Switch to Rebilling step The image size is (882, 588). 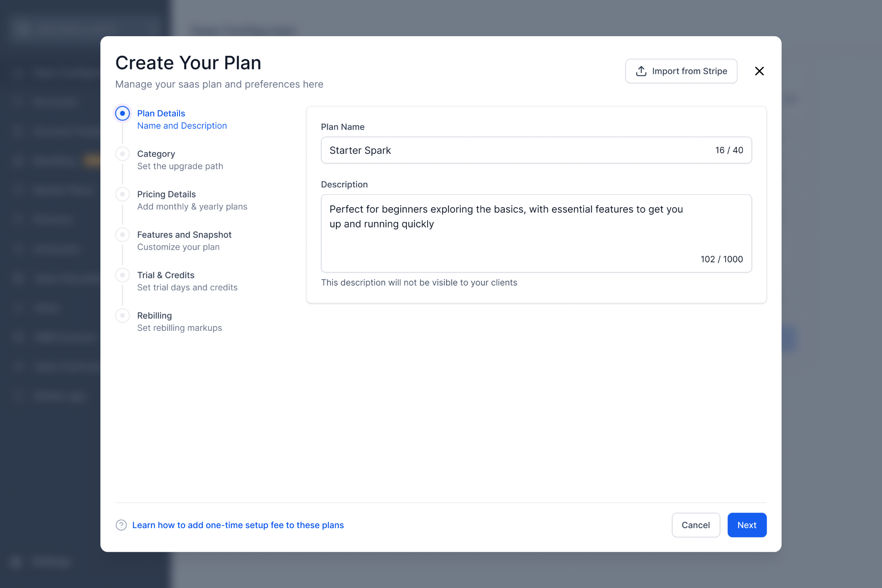tap(154, 316)
